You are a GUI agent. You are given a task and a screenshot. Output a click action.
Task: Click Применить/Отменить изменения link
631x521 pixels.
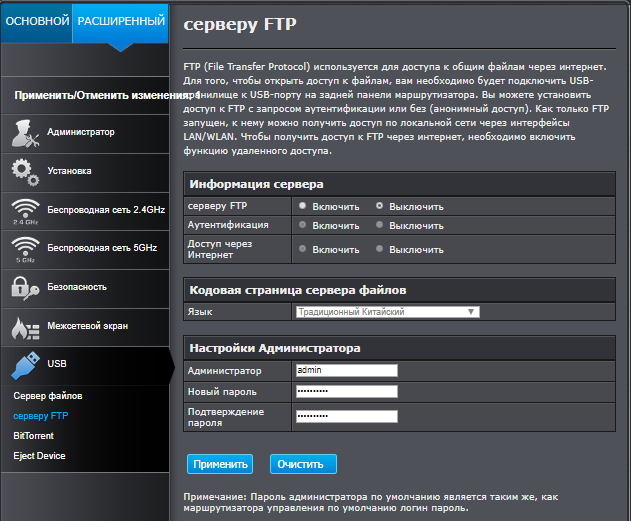click(105, 95)
